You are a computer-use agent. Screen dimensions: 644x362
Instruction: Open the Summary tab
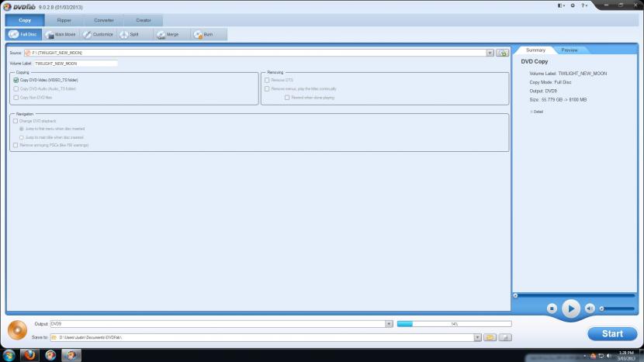[x=535, y=50]
